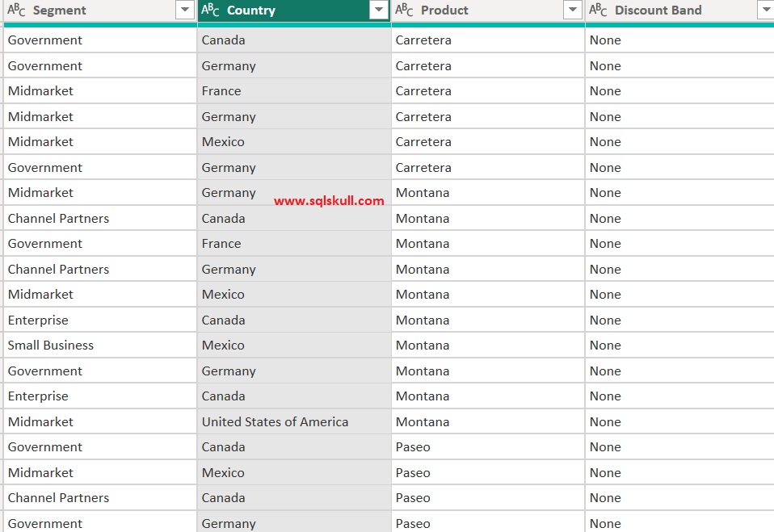The width and height of the screenshot is (774, 532).
Task: Click the ABC data type icon on Product column
Action: pos(404,10)
